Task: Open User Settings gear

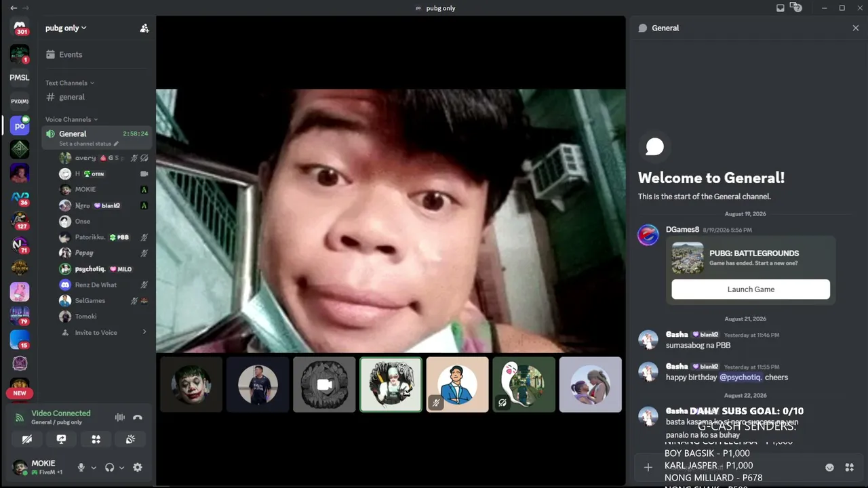Action: (138, 467)
